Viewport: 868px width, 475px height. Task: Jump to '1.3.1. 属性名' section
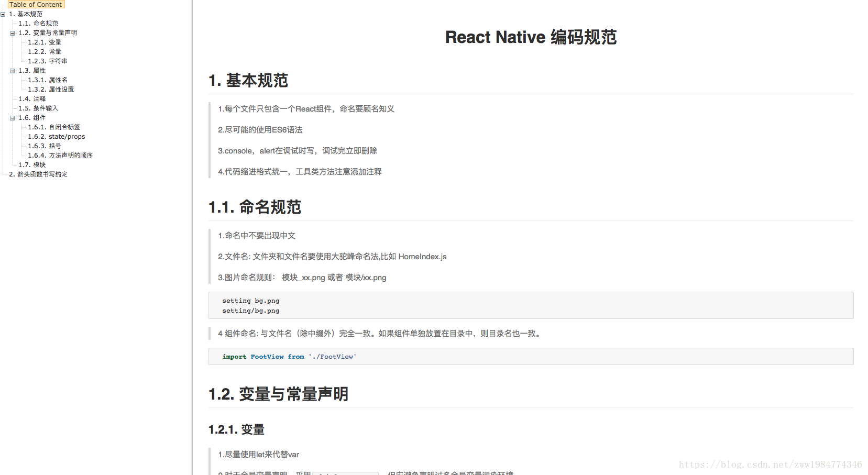click(48, 80)
